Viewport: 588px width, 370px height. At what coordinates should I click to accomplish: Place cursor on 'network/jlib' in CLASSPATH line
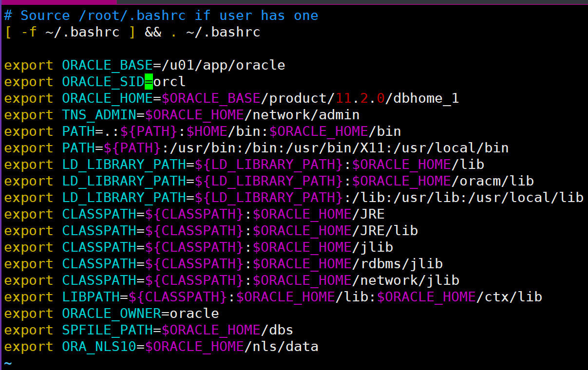pos(409,280)
